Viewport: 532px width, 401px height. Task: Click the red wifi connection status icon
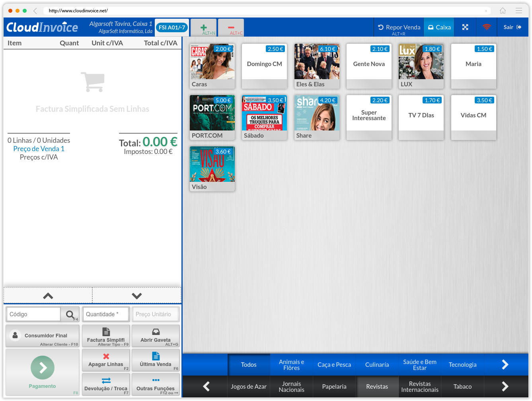486,27
